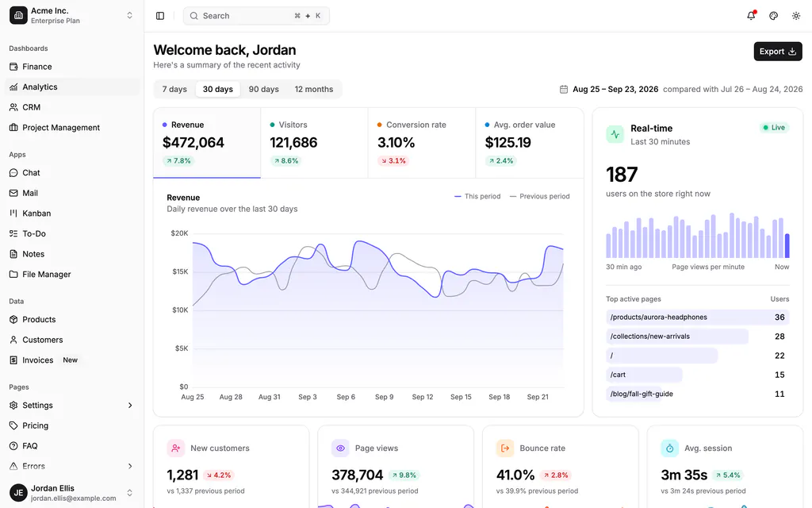Click the Export button
Viewport: 812px width, 508px height.
pos(778,52)
